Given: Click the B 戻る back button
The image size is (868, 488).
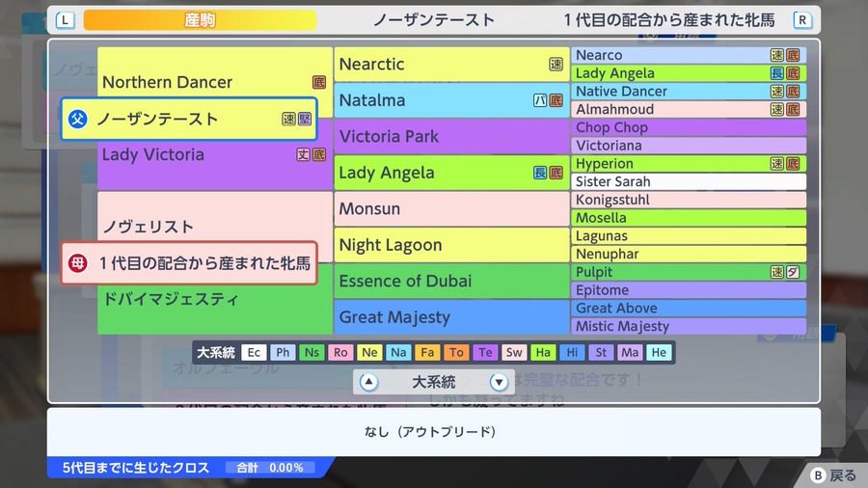Looking at the screenshot, I should pyautogui.click(x=833, y=475).
